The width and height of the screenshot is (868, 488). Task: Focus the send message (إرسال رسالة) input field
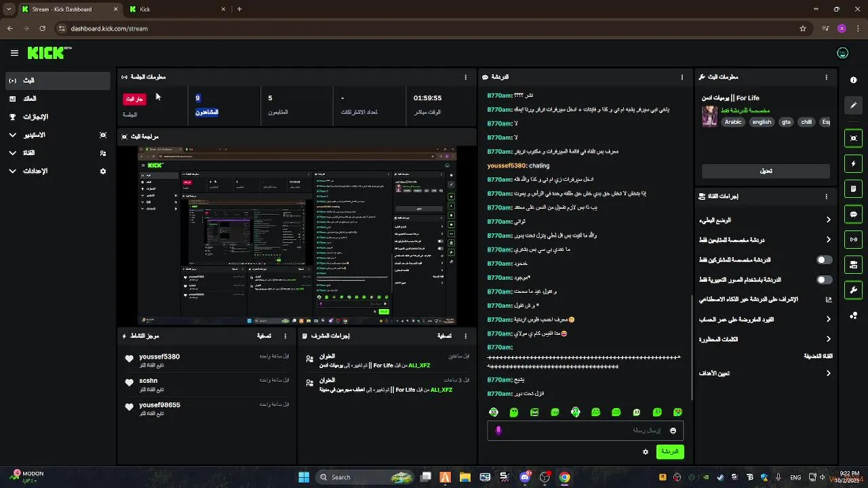[x=585, y=430]
